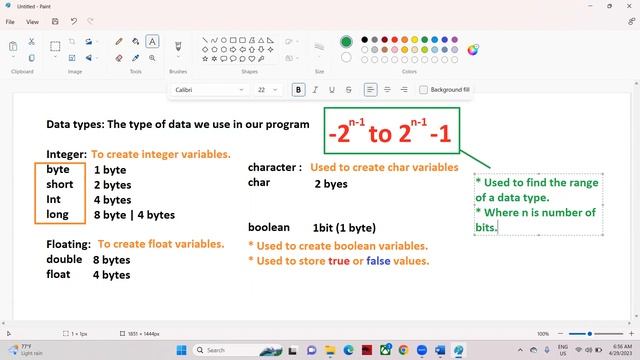
Task: Open the Edit colors wheel
Action: [473, 50]
